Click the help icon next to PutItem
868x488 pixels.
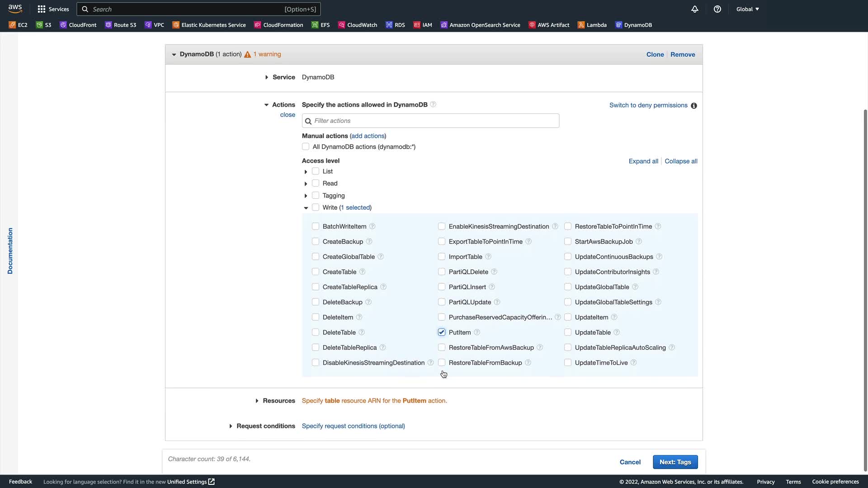pos(477,333)
